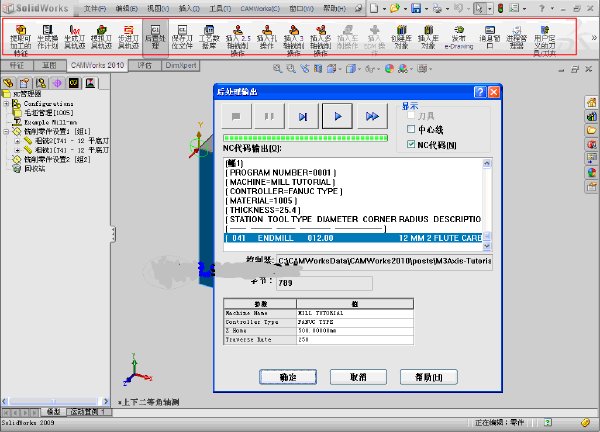
Task: Click NC code list scroll-down arrow
Action: point(487,246)
